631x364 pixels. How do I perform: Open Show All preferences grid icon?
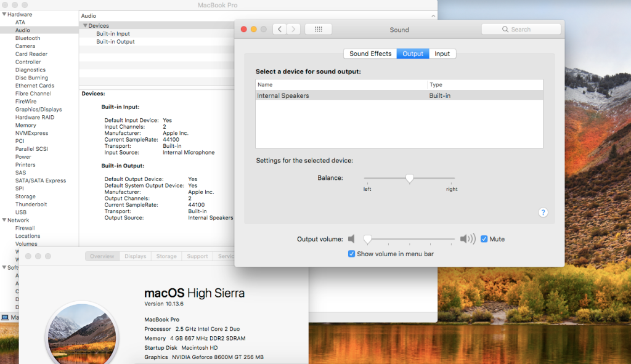pos(318,29)
